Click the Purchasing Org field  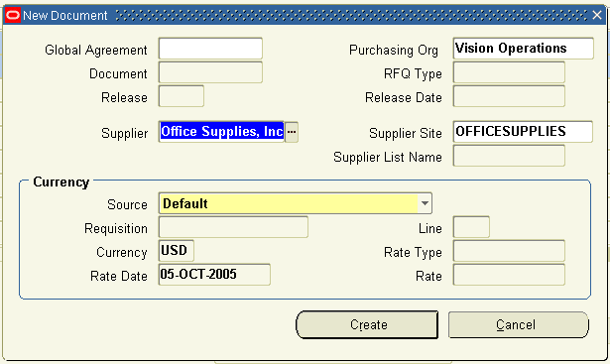524,49
